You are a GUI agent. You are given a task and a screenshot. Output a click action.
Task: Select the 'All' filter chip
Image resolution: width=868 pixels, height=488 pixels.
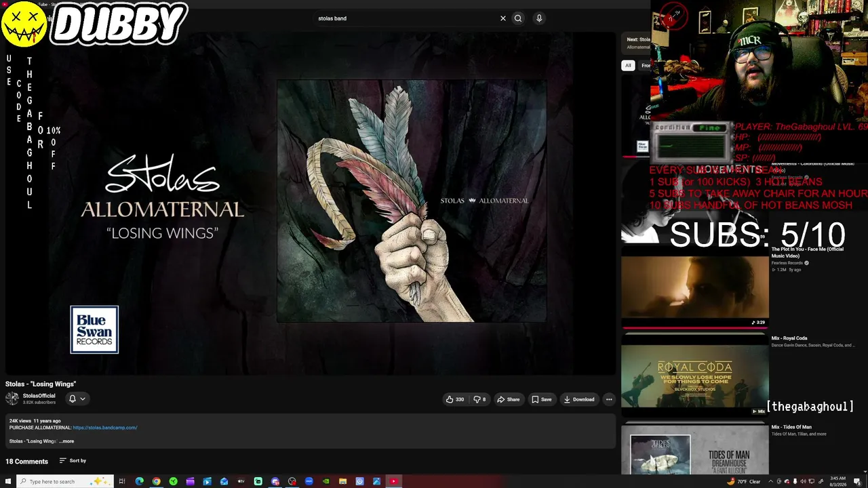tap(628, 65)
